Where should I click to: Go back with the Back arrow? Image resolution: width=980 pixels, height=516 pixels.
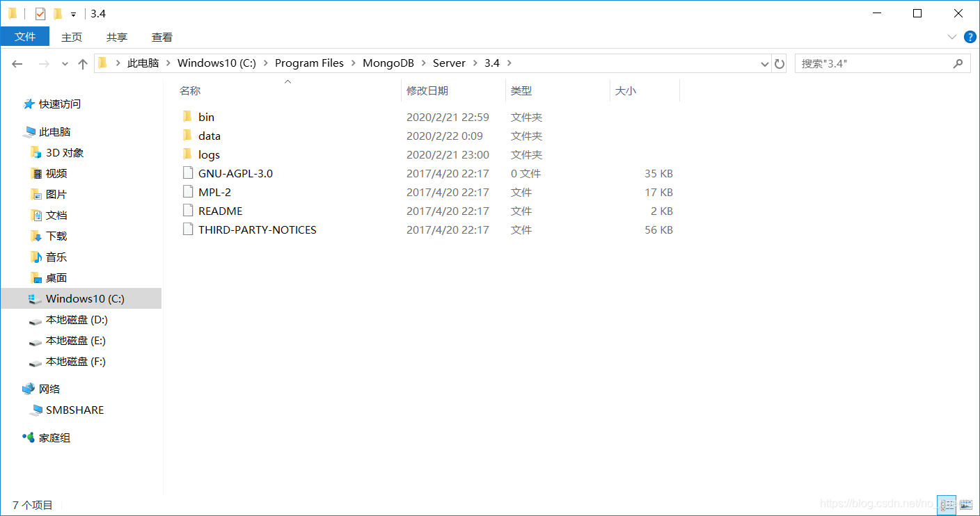coord(17,63)
